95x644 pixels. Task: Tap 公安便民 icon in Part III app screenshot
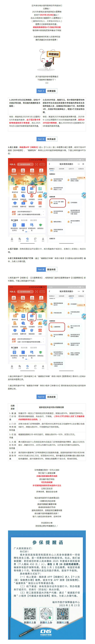click(15, 332)
